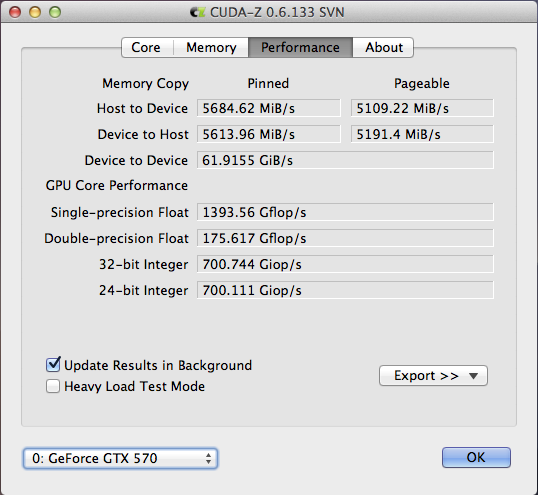538x495 pixels.
Task: Click the yellow minimize window button
Action: [35, 12]
